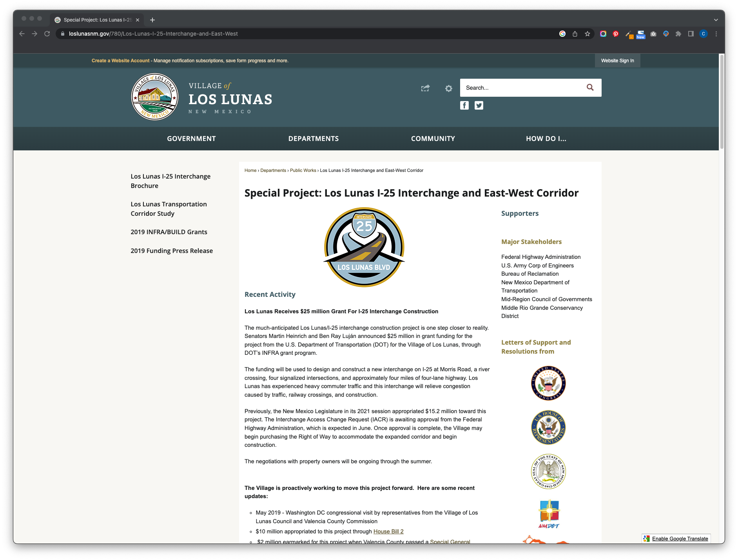Open 2019 INFRA/BUILD Grants page
738x560 pixels.
[169, 232]
